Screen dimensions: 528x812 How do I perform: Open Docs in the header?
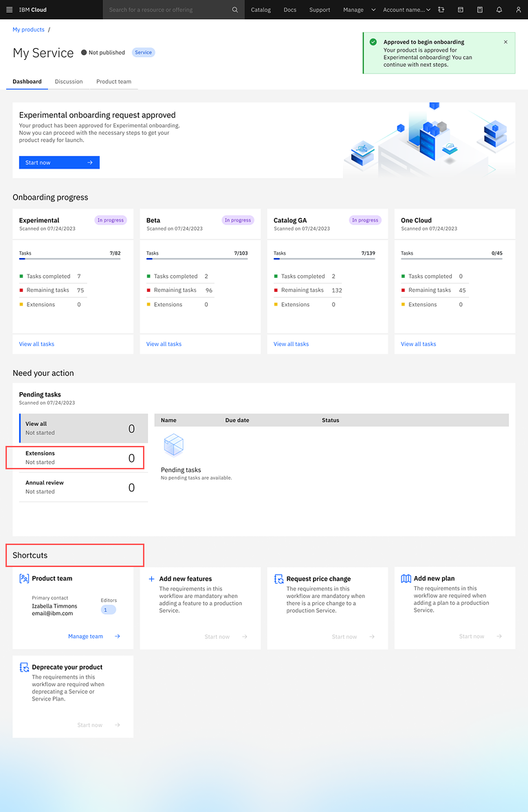tap(289, 10)
